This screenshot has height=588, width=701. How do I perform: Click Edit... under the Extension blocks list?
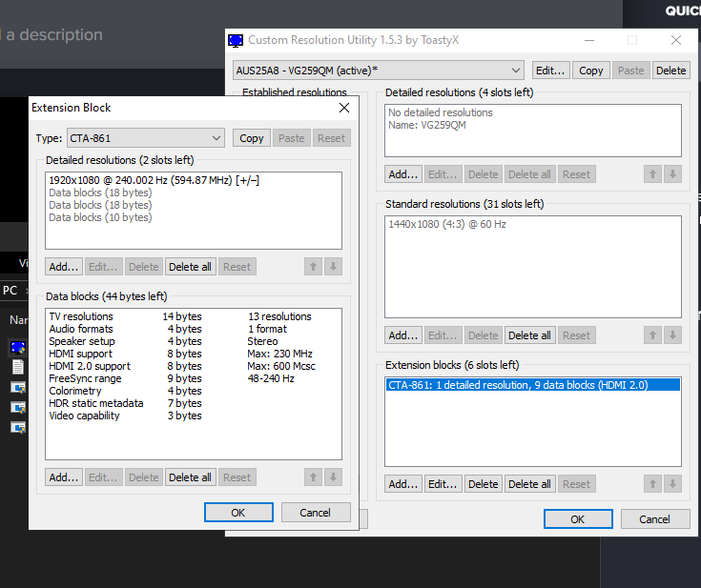click(x=443, y=484)
